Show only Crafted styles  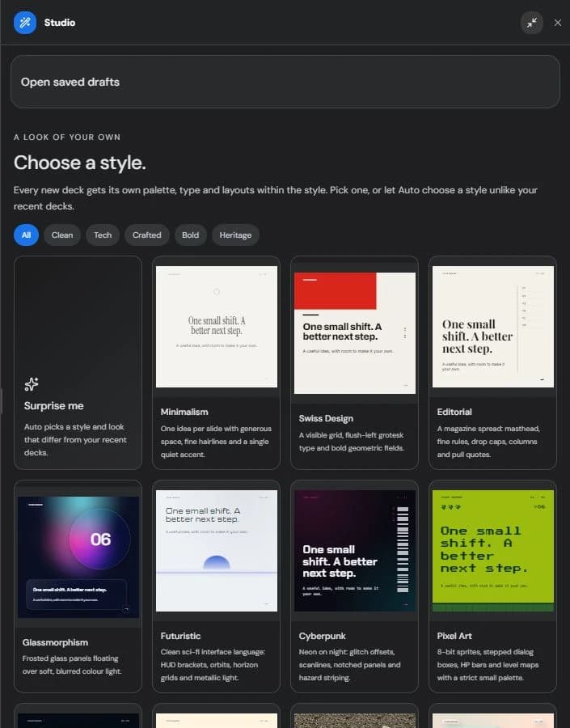146,235
